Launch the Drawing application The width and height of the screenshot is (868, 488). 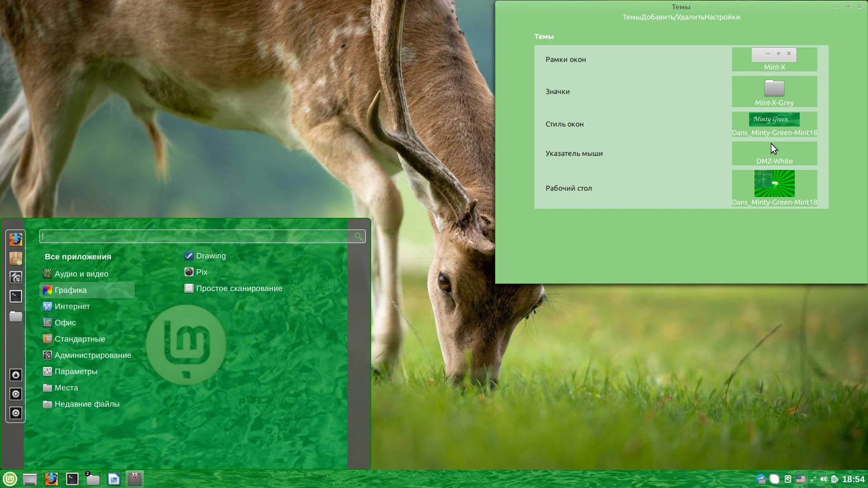tap(211, 256)
